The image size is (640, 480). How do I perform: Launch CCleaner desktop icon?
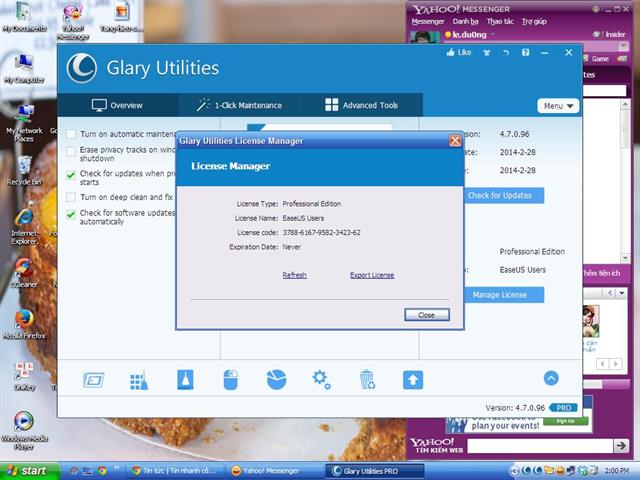24,273
